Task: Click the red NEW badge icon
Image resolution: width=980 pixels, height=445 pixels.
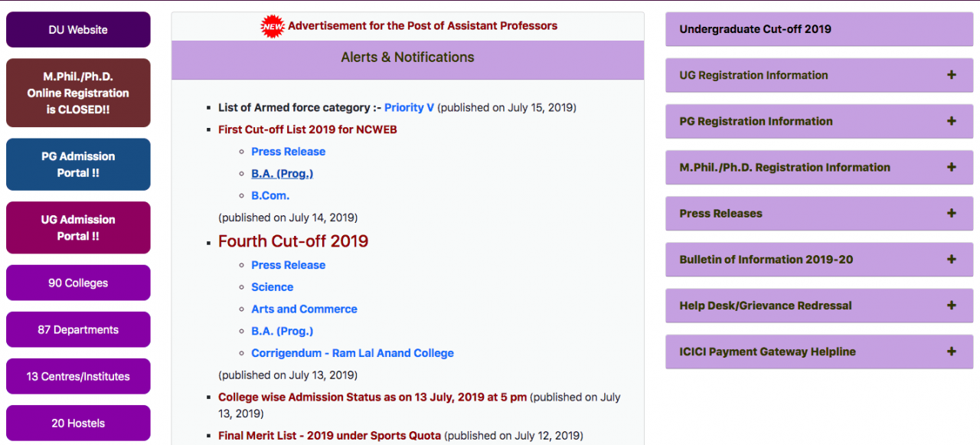Action: click(x=273, y=26)
